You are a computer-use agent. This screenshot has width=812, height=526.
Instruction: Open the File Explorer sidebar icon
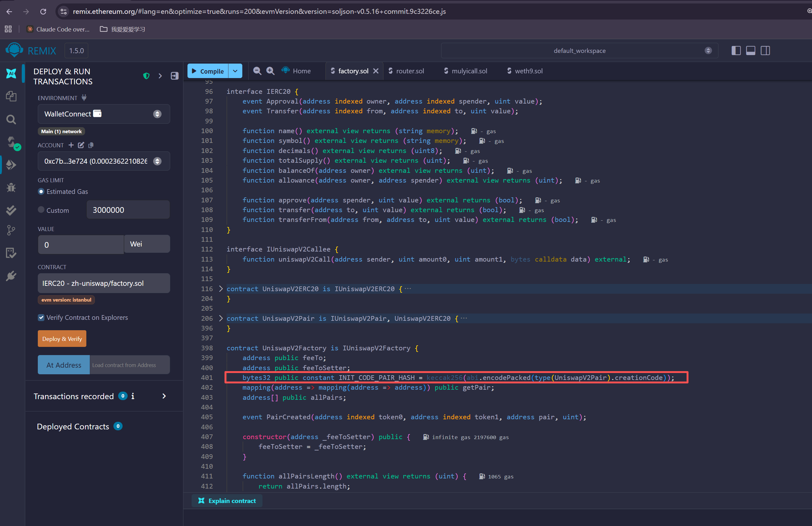[11, 96]
